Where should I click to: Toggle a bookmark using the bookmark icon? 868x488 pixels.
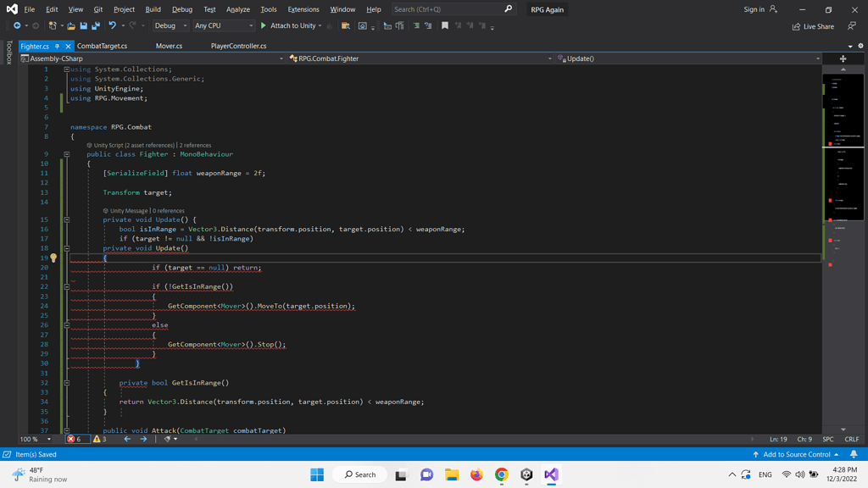pyautogui.click(x=445, y=26)
